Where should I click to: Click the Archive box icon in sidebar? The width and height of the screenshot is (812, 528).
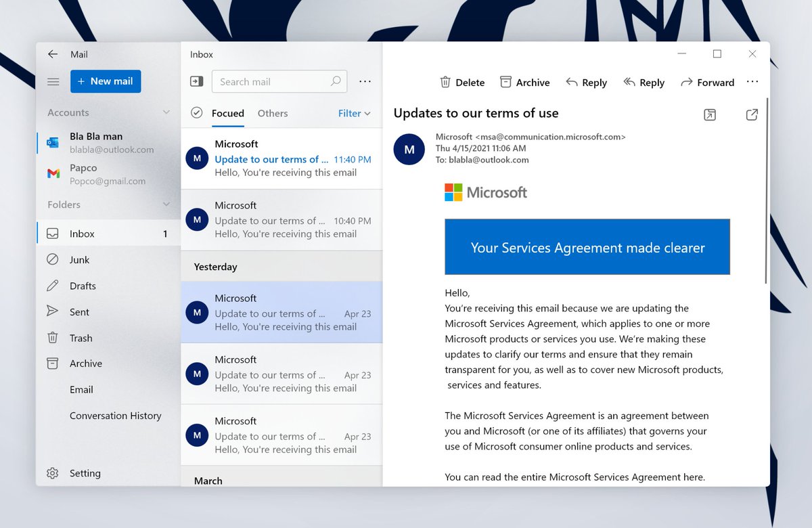[53, 364]
